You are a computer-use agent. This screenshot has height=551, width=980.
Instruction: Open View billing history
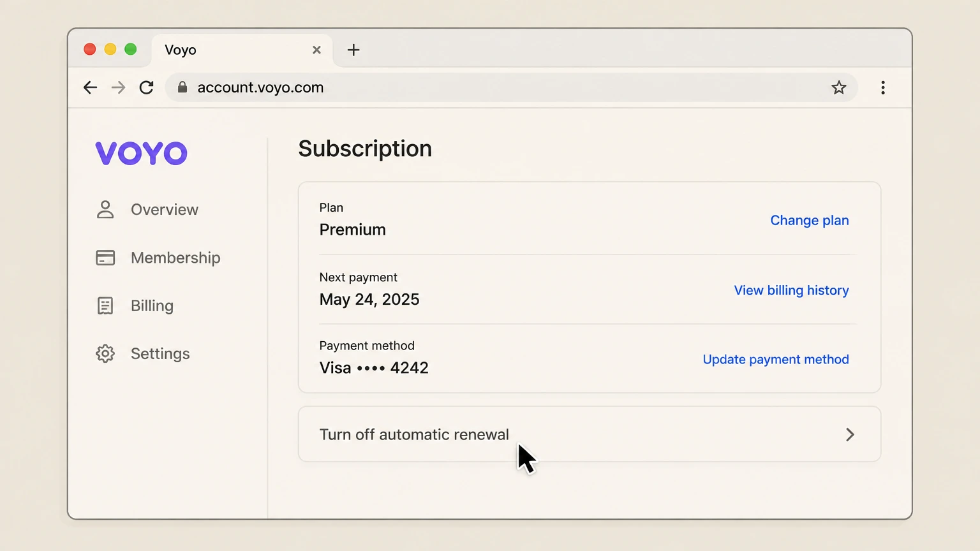click(791, 290)
